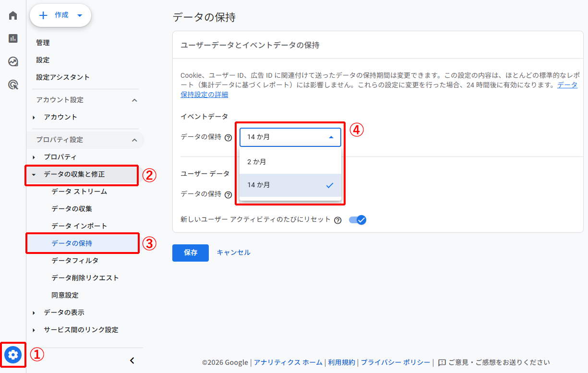Click the help icon beside ユーザーデータ retention
The width and height of the screenshot is (588, 373).
point(228,194)
